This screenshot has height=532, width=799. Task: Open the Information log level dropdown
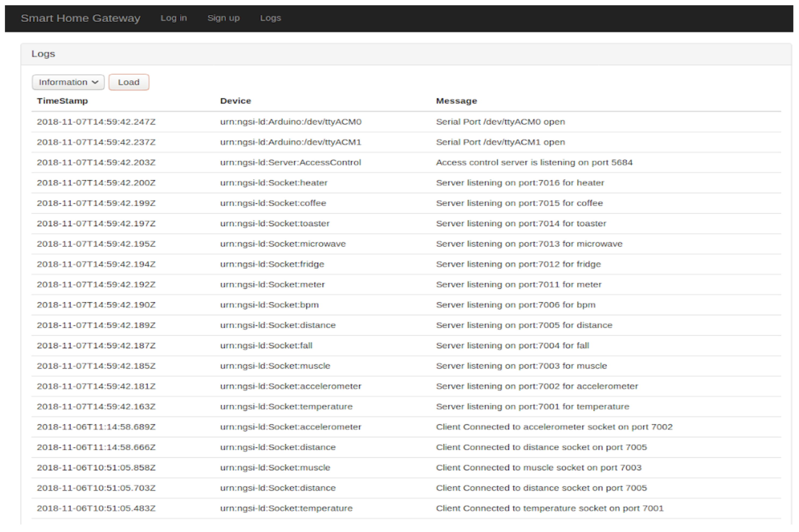click(x=68, y=82)
